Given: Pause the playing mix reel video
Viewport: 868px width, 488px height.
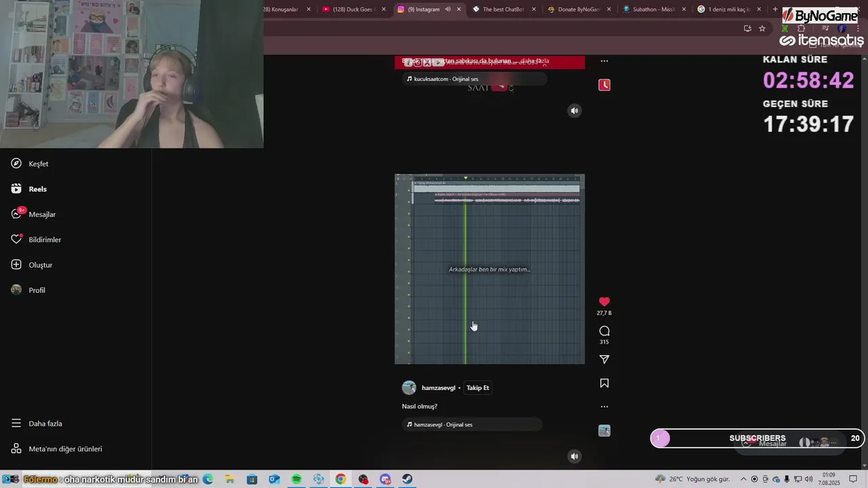Looking at the screenshot, I should [490, 269].
